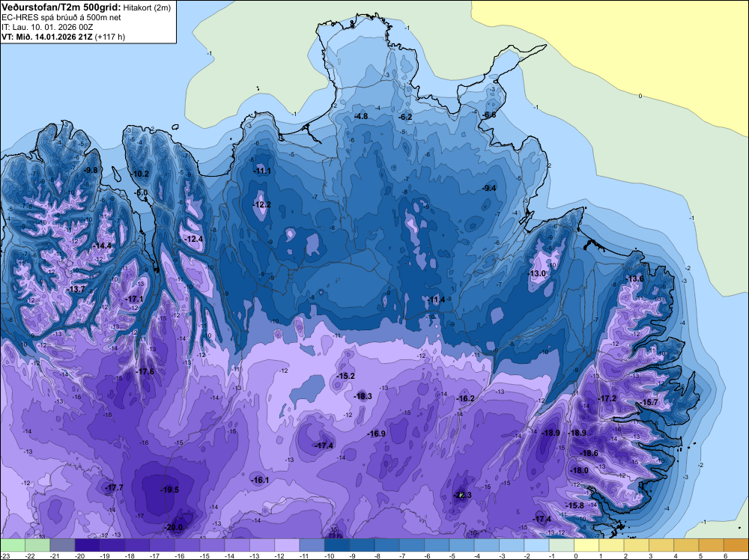Select the -20.0 temperature label

click(174, 528)
